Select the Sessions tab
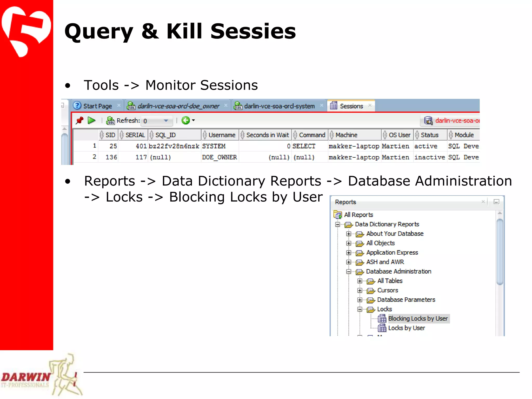 pyautogui.click(x=351, y=106)
